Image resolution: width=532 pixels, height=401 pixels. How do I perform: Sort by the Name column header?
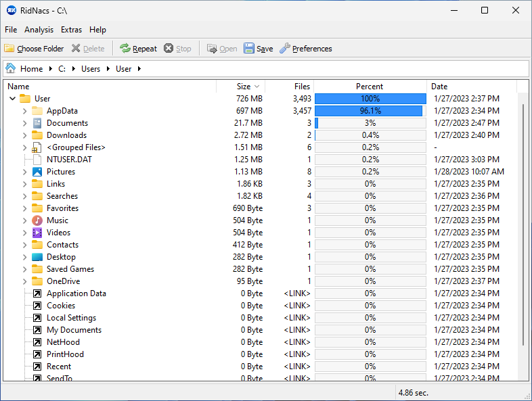(110, 87)
